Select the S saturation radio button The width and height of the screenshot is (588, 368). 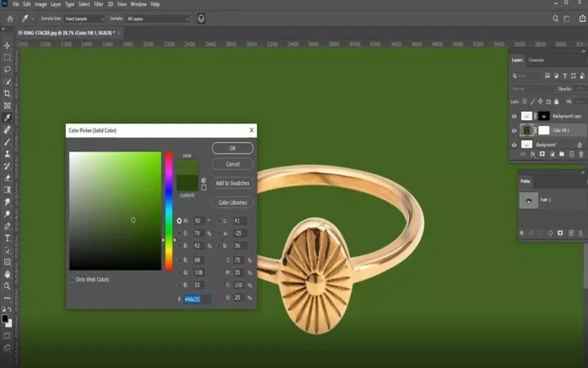point(179,233)
